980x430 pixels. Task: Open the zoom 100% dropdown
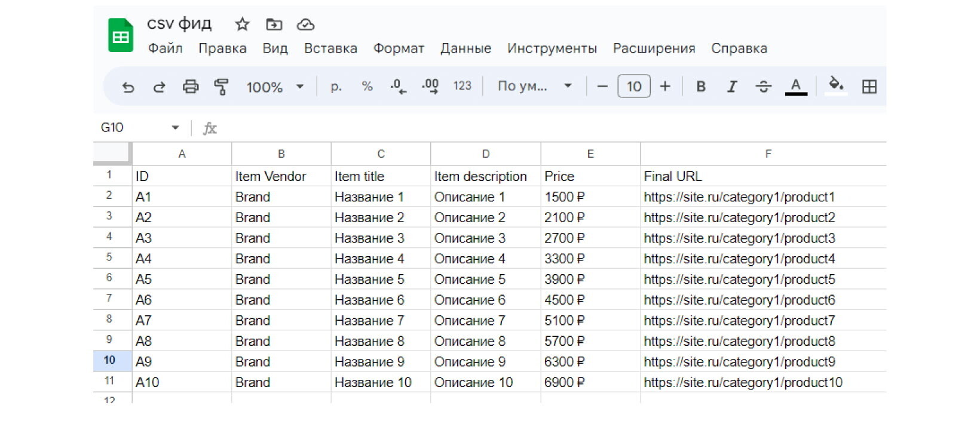pos(275,87)
